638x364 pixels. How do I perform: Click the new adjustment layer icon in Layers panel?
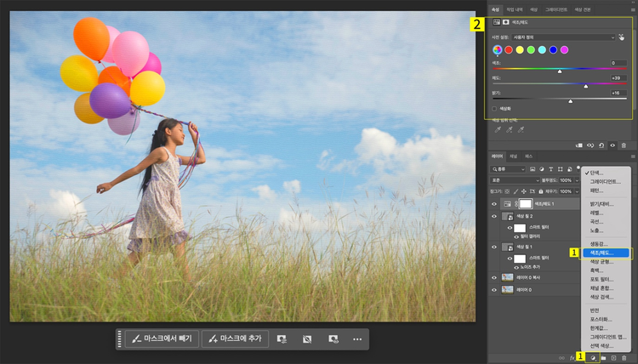click(x=592, y=358)
